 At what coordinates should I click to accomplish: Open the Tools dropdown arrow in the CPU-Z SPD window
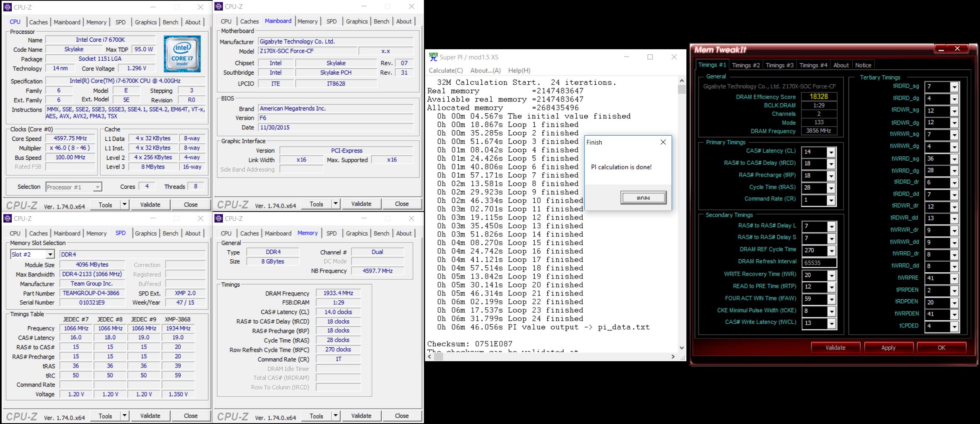pyautogui.click(x=124, y=416)
